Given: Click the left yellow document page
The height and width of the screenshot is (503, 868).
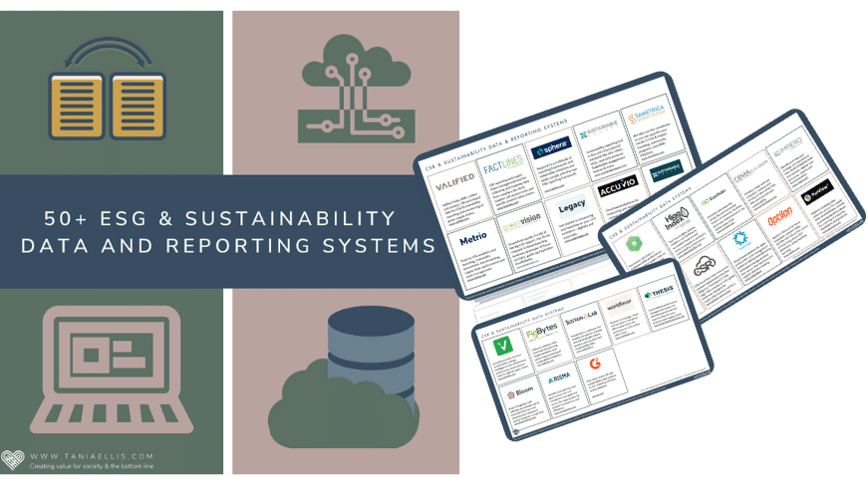Looking at the screenshot, I should (77, 106).
